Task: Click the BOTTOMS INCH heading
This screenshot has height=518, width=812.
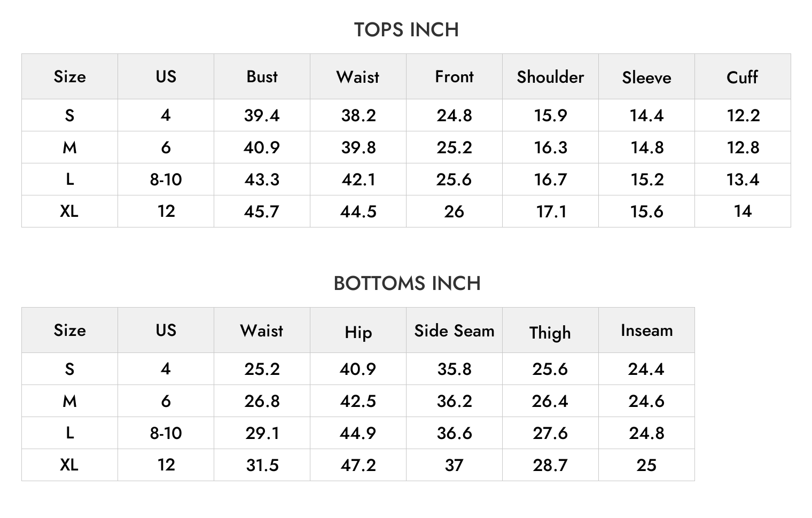Action: [x=407, y=284]
